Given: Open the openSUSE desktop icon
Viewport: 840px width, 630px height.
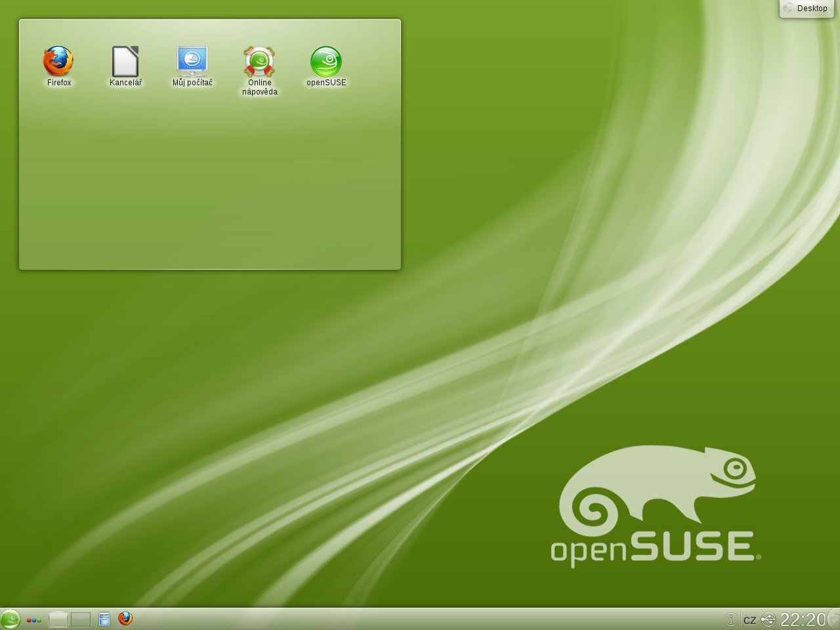Looking at the screenshot, I should pos(326,61).
